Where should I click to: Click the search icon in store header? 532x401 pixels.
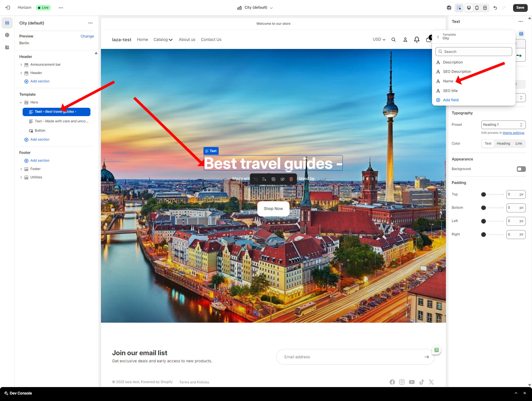coord(394,40)
